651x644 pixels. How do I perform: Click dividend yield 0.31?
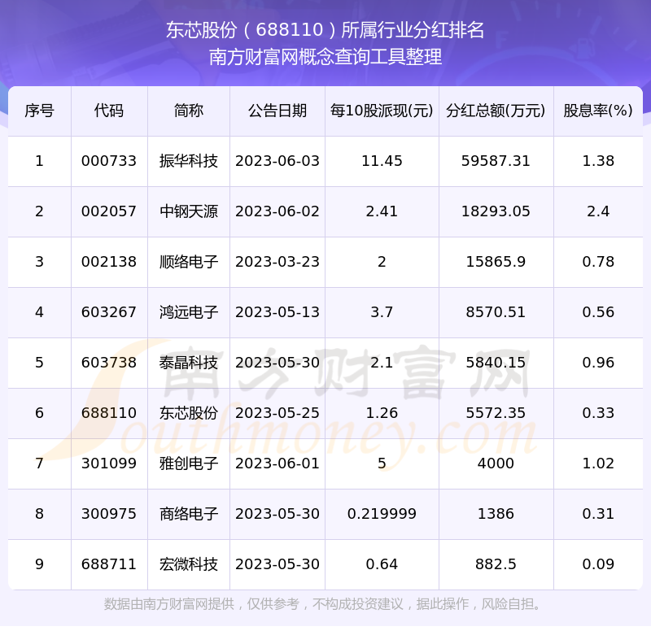pyautogui.click(x=598, y=514)
